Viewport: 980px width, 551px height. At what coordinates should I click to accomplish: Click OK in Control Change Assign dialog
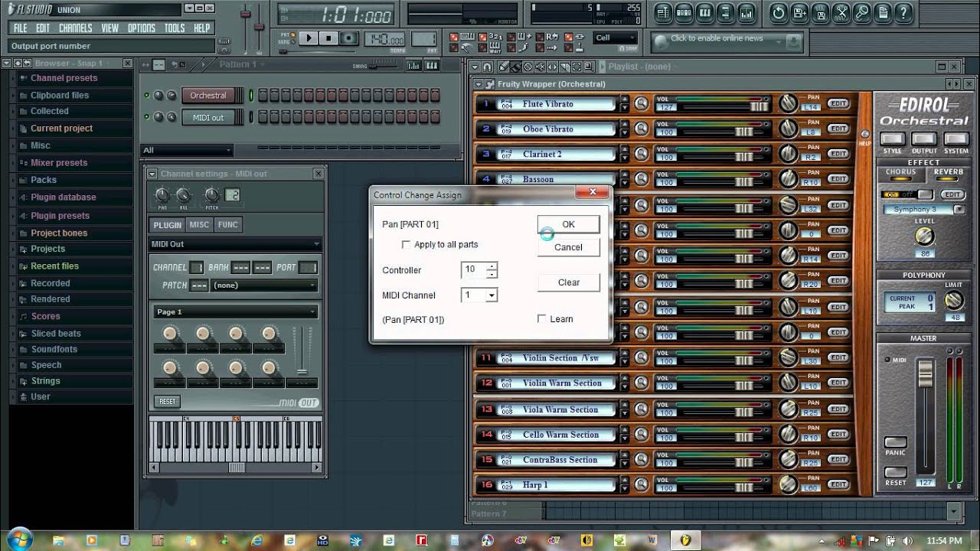568,224
